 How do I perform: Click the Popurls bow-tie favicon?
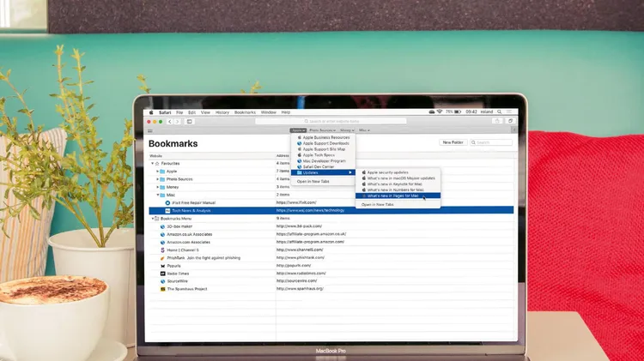tap(162, 266)
